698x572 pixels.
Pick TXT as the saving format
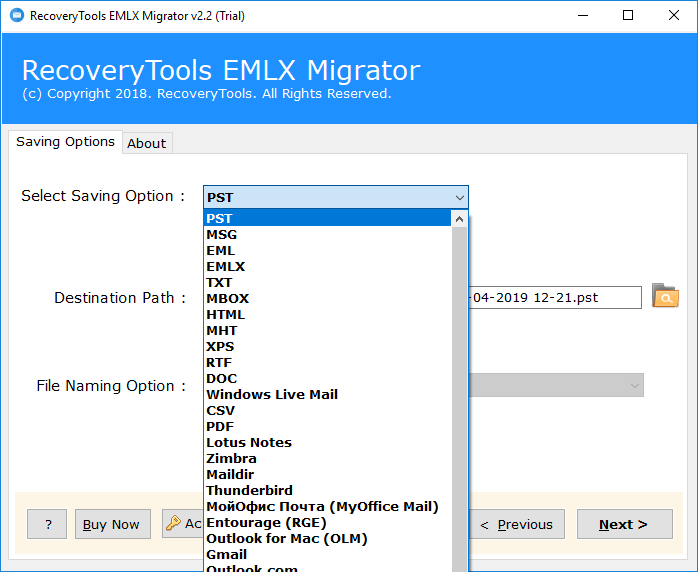tap(328, 283)
